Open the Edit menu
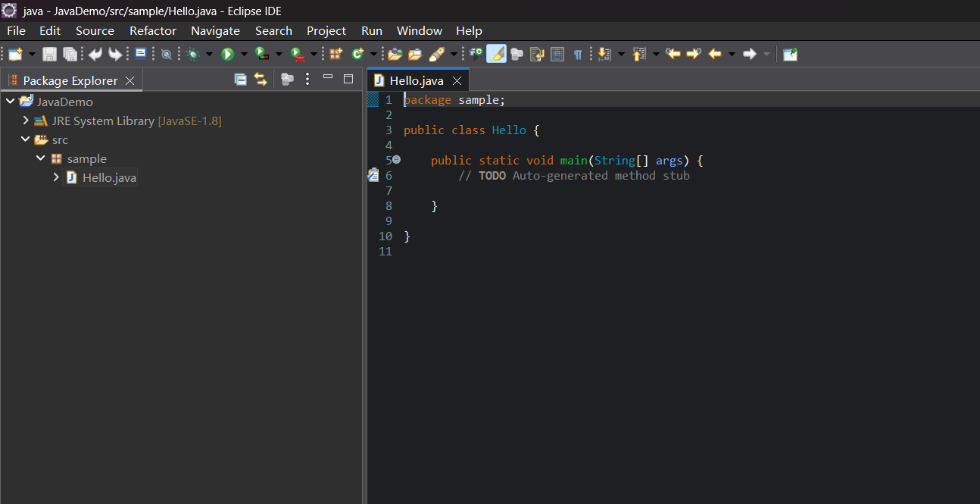 pos(50,30)
